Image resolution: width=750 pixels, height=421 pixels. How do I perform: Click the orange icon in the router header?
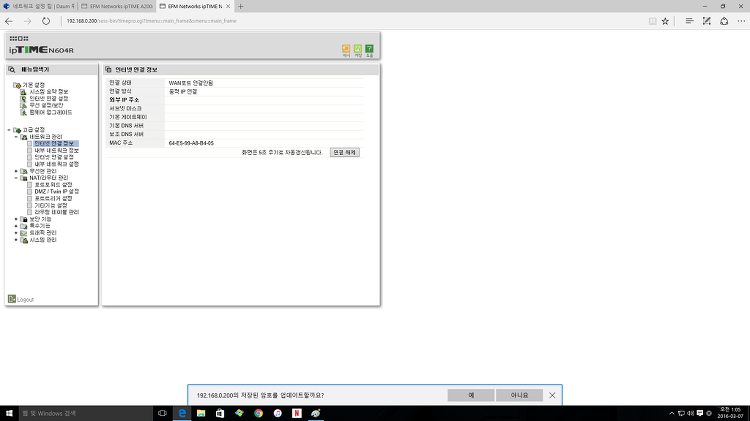point(346,49)
